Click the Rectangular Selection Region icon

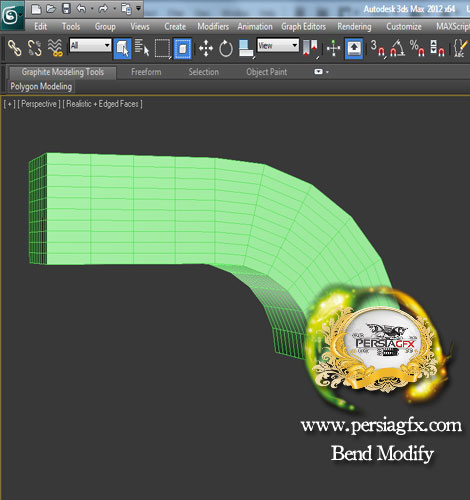163,49
